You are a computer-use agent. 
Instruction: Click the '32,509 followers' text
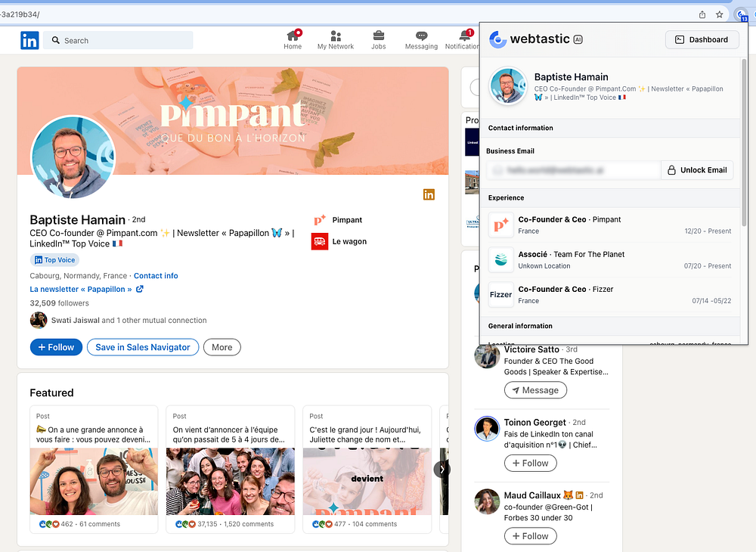click(59, 303)
